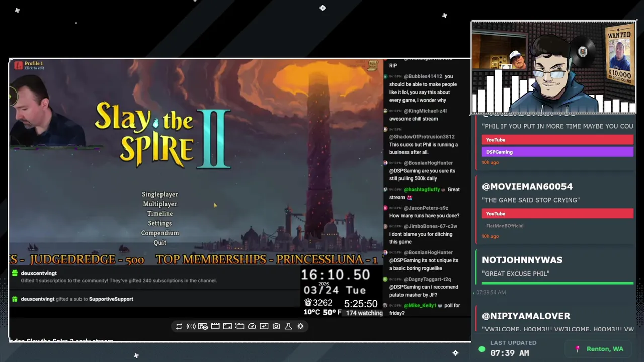Click the 174 watching viewer count
This screenshot has width=644, height=362.
[x=364, y=313]
